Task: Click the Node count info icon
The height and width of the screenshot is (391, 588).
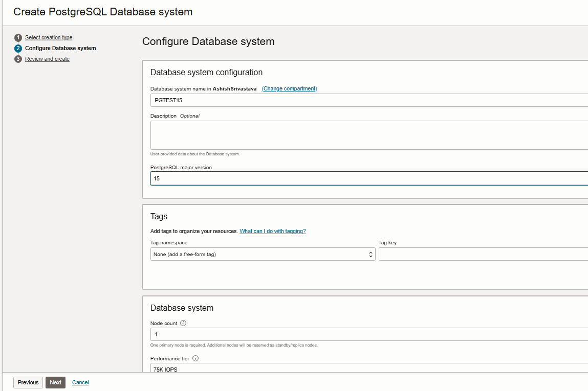Action: [x=183, y=323]
